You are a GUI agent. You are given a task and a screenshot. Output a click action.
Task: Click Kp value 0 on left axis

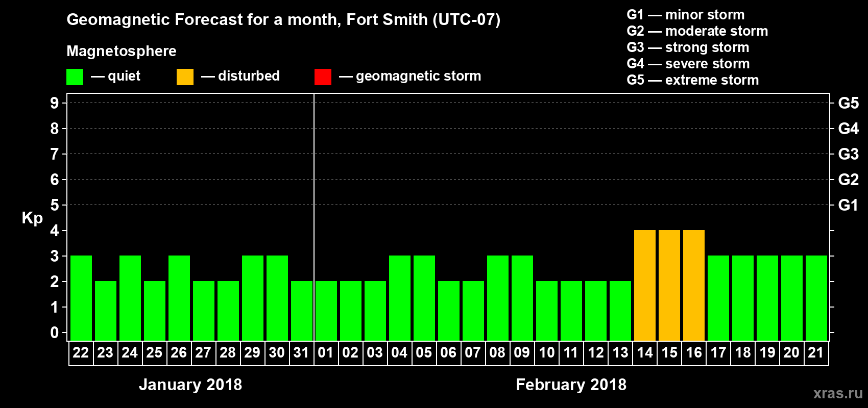point(55,333)
